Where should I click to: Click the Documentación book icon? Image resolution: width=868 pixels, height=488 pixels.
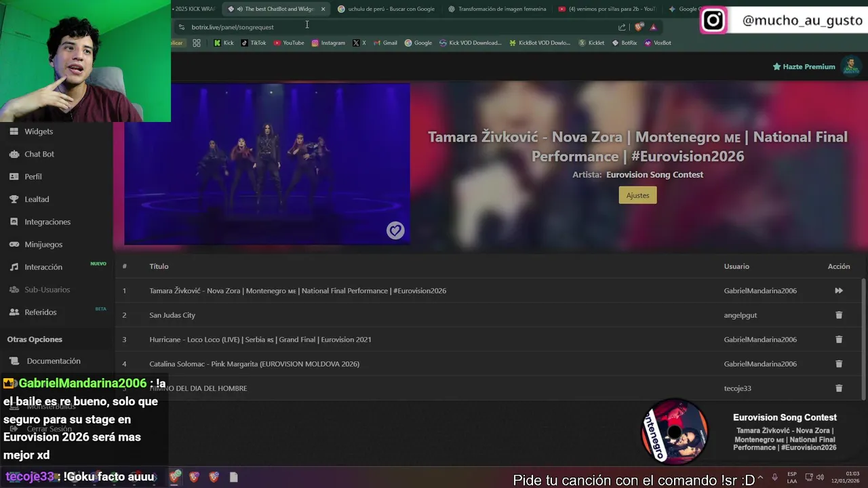click(14, 361)
